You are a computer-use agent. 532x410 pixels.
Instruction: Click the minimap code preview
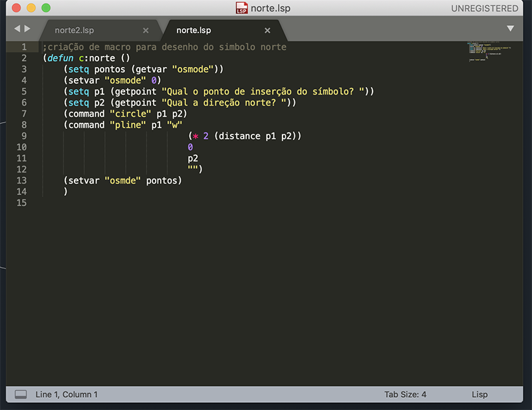pos(489,51)
